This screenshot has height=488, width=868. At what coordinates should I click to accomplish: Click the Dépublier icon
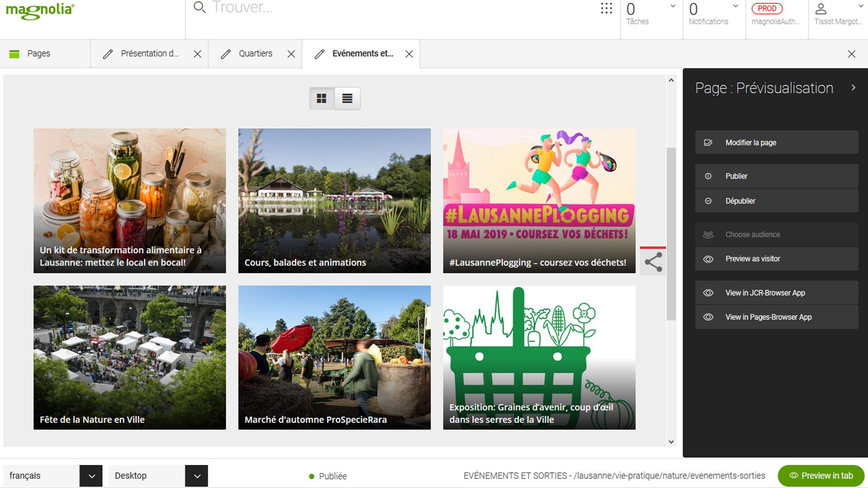click(x=708, y=201)
